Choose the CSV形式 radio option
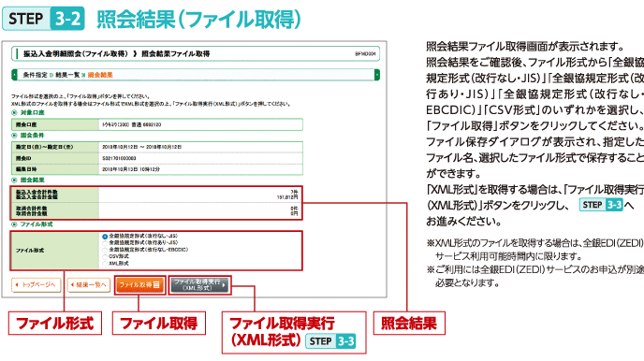 [105, 257]
